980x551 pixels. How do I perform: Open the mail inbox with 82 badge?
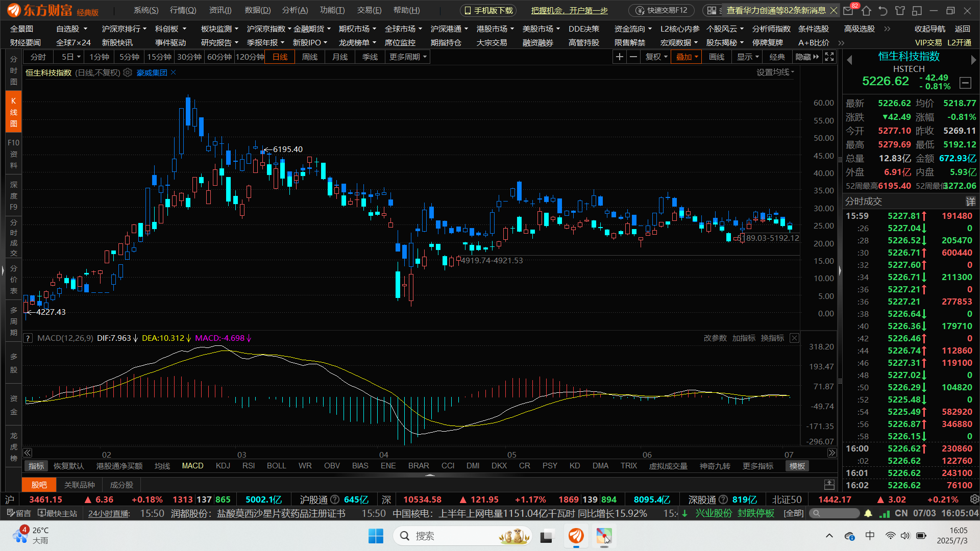click(849, 10)
